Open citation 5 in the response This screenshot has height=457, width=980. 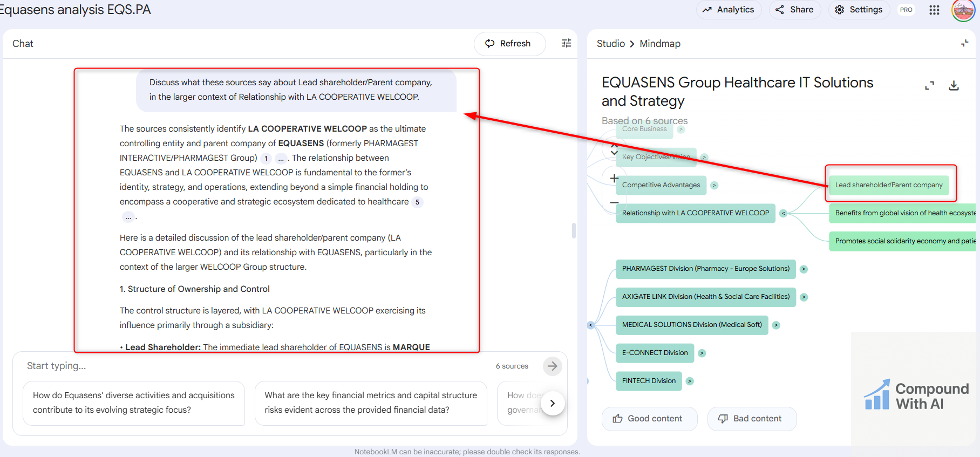point(417,202)
